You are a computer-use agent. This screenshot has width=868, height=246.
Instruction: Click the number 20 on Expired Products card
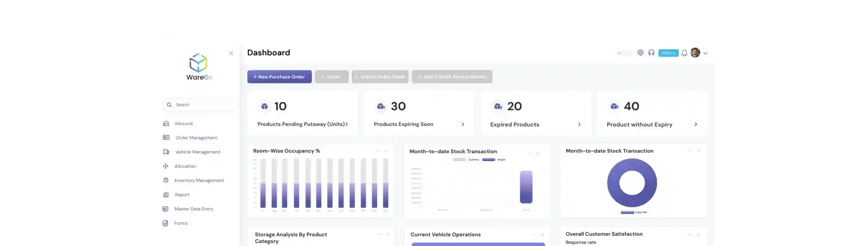click(514, 107)
